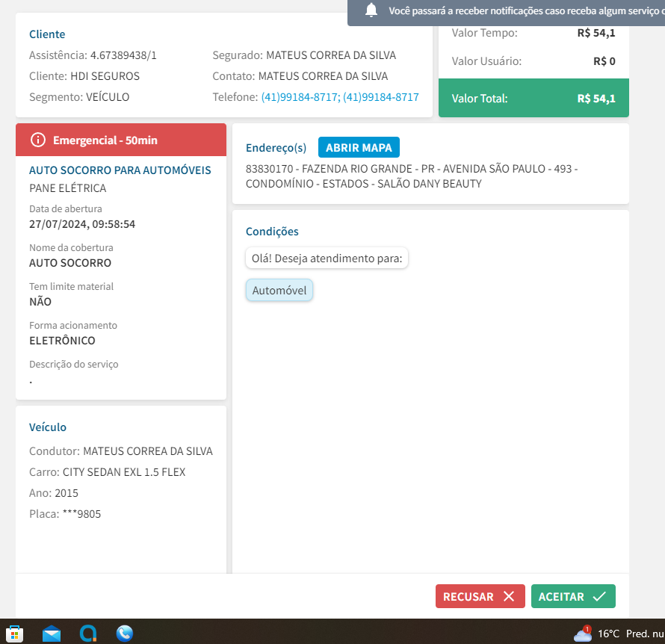Click the Condições heading
Viewport: 665px width, 644px height.
(272, 232)
